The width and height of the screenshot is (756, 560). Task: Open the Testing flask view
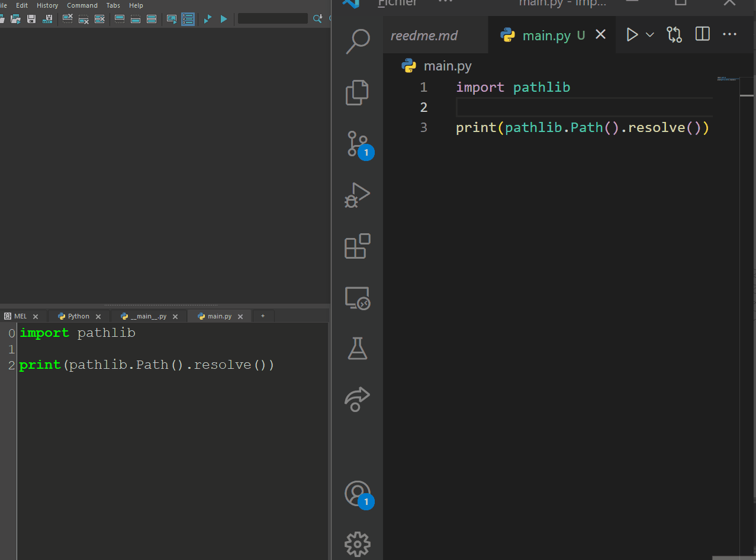tap(358, 349)
